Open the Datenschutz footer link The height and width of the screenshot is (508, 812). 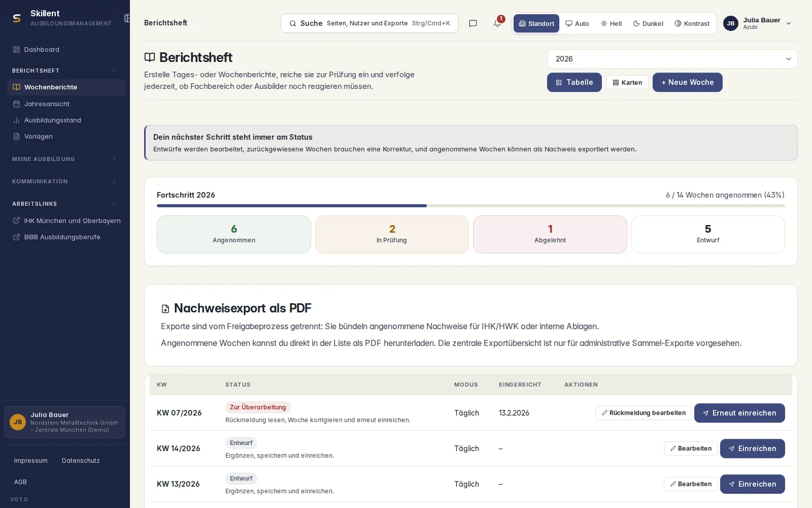(81, 461)
